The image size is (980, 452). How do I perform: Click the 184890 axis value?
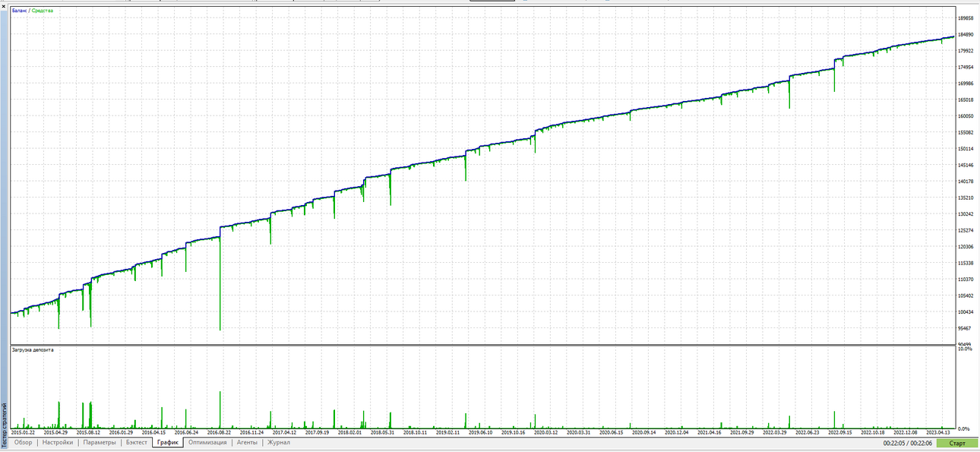[x=966, y=35]
